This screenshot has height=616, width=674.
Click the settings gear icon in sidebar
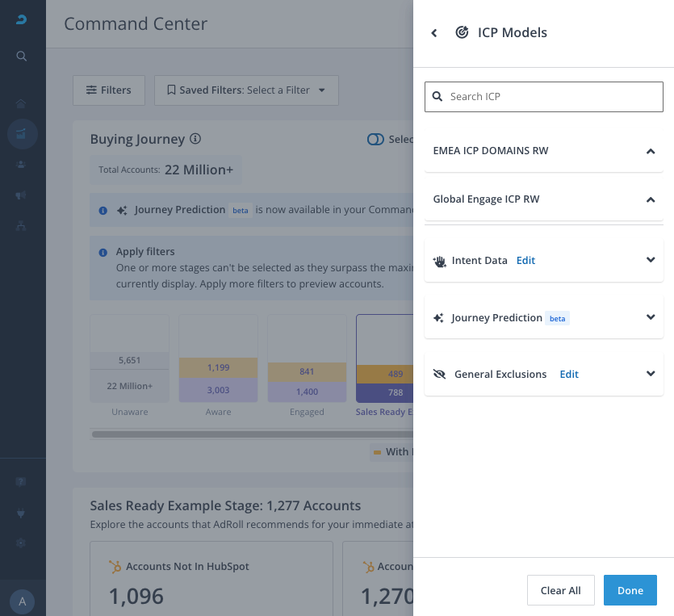tap(22, 543)
